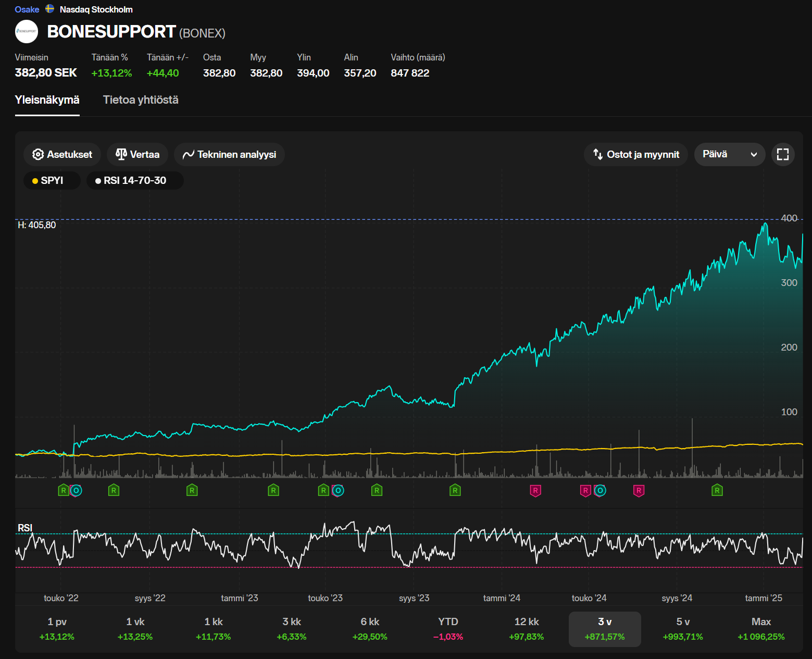
Task: Select the Max time range
Action: pos(760,629)
